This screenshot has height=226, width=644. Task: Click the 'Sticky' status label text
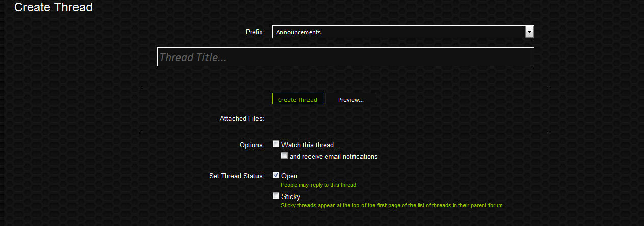[x=291, y=197]
